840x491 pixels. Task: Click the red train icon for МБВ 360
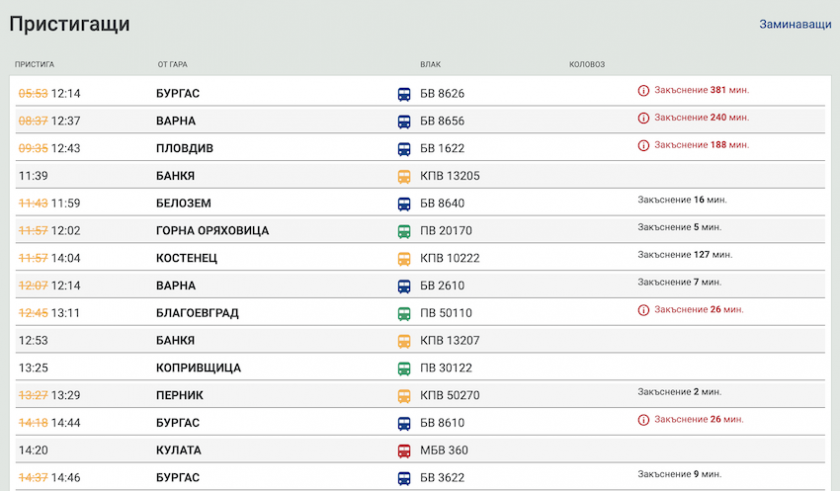(404, 450)
